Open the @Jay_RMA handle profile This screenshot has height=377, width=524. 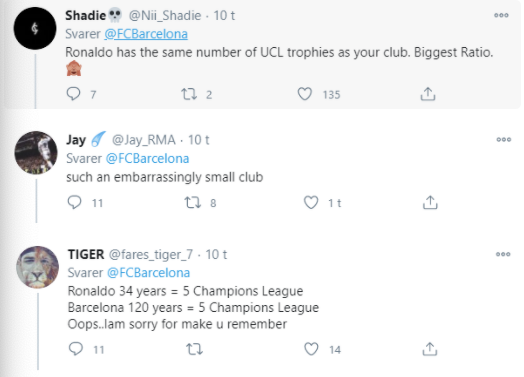(144, 140)
